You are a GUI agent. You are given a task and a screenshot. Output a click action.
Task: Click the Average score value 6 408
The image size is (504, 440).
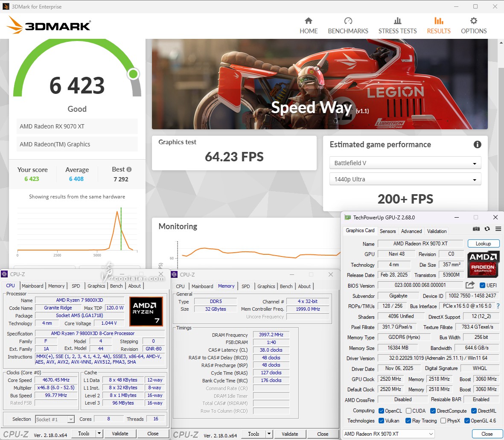76,179
